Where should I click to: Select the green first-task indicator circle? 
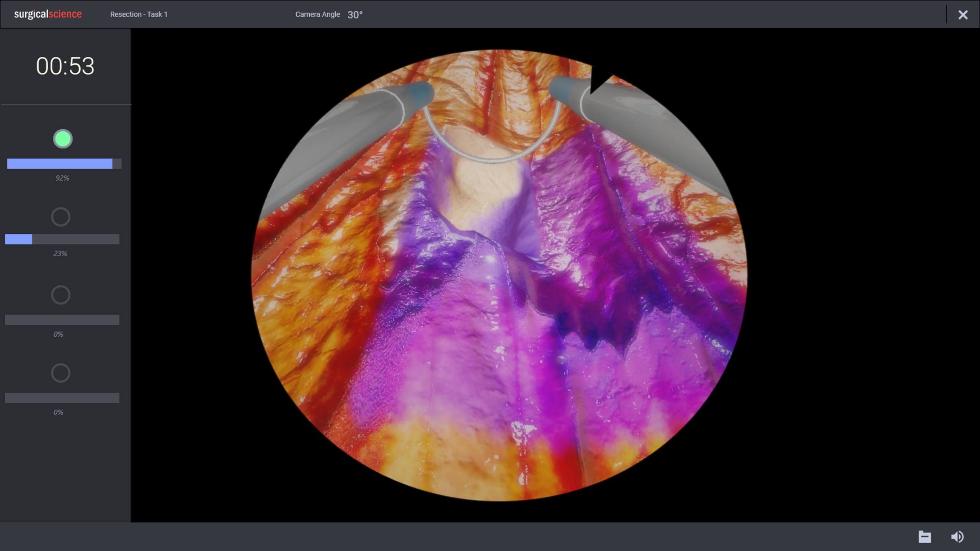click(x=62, y=139)
